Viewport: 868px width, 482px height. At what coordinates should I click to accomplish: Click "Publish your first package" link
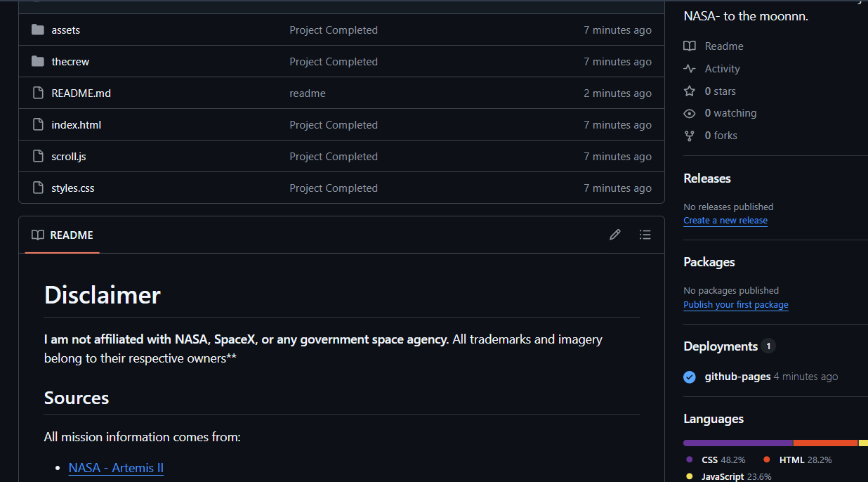[735, 305]
